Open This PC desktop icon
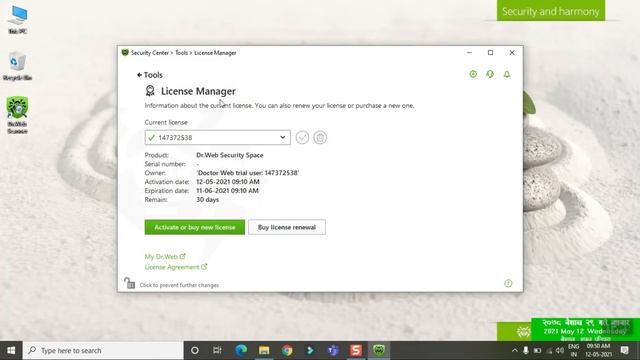640x360 pixels. pyautogui.click(x=18, y=20)
